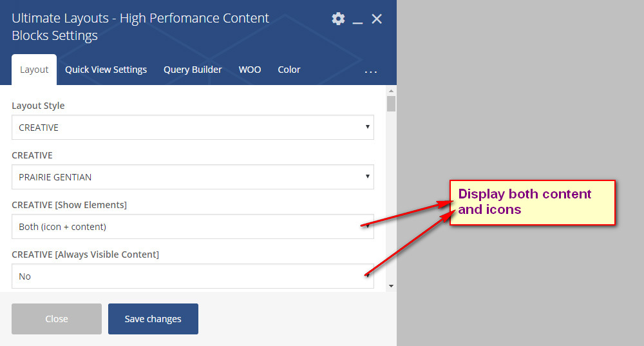Image resolution: width=644 pixels, height=346 pixels.
Task: Expand the Show Elements dropdown
Action: coord(193,227)
